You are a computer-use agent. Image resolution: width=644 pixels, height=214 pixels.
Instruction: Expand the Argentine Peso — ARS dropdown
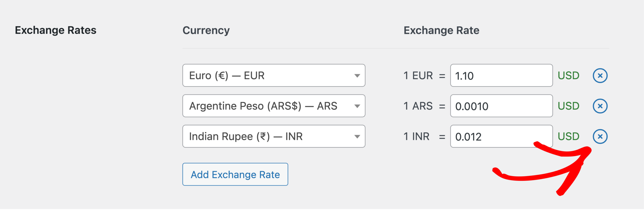[274, 106]
